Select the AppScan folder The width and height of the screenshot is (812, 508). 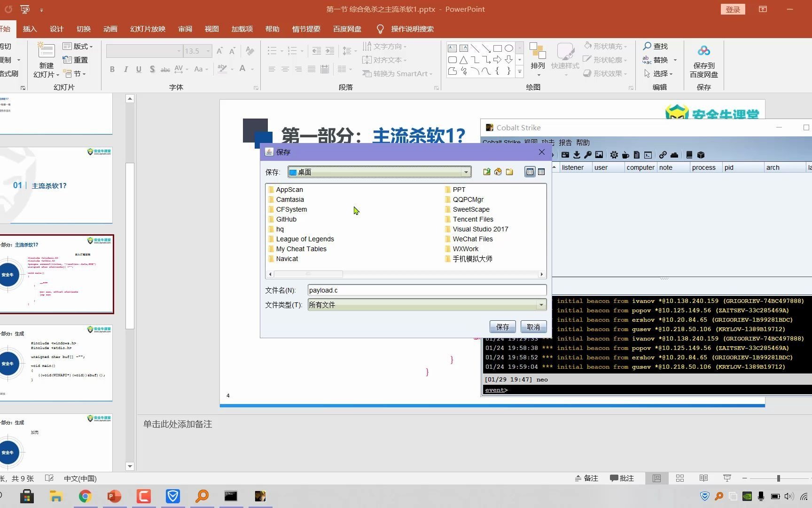286,190
